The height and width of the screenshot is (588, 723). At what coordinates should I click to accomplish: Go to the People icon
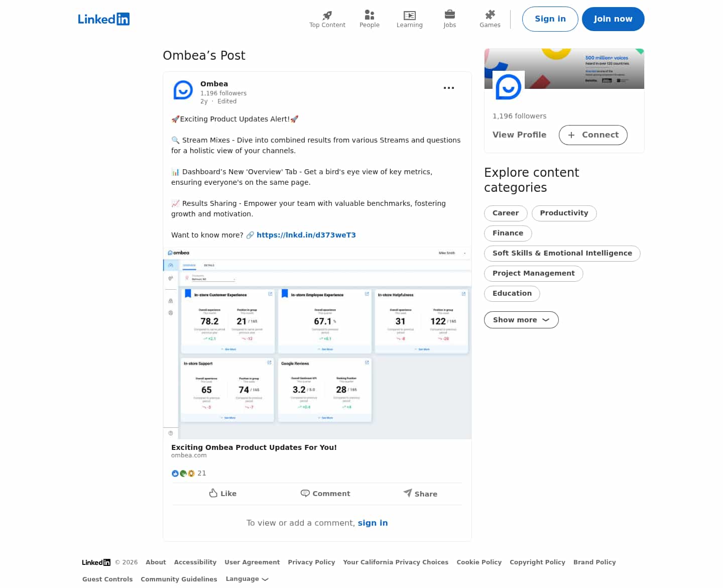pyautogui.click(x=370, y=15)
